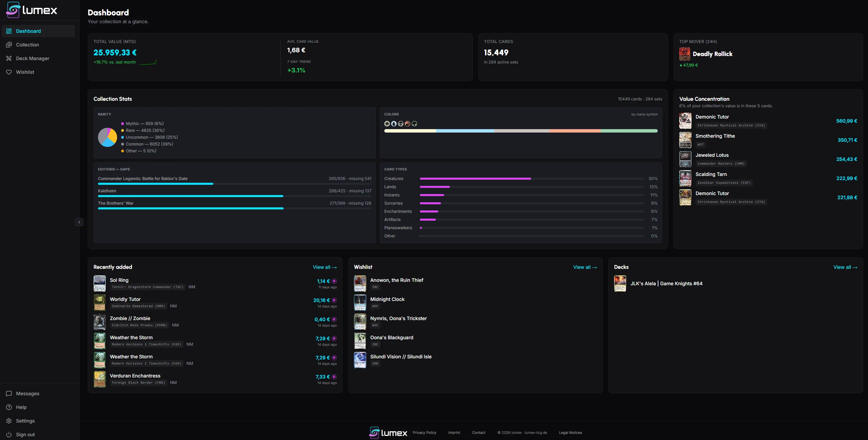Open the Privacy Policy footer link
This screenshot has height=440, width=868.
pos(424,432)
